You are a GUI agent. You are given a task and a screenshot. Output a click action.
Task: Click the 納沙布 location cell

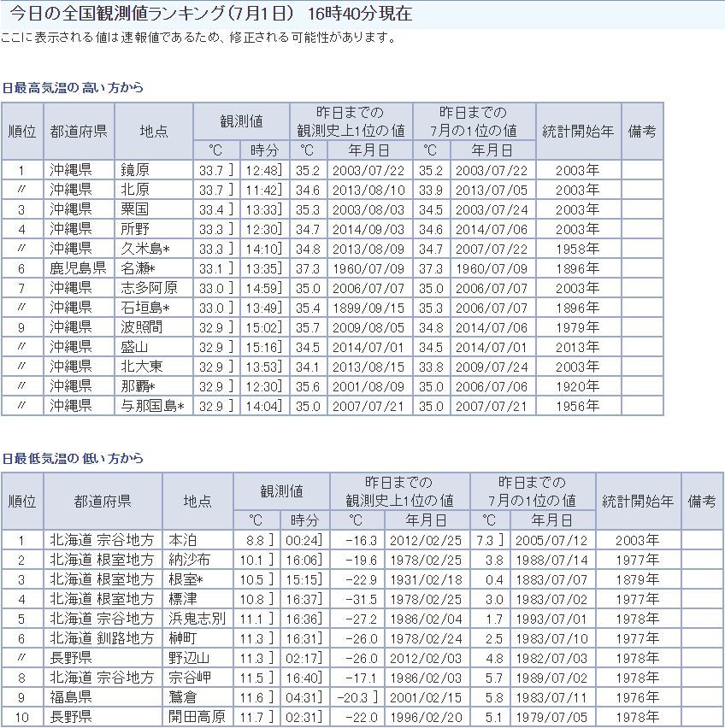188,561
